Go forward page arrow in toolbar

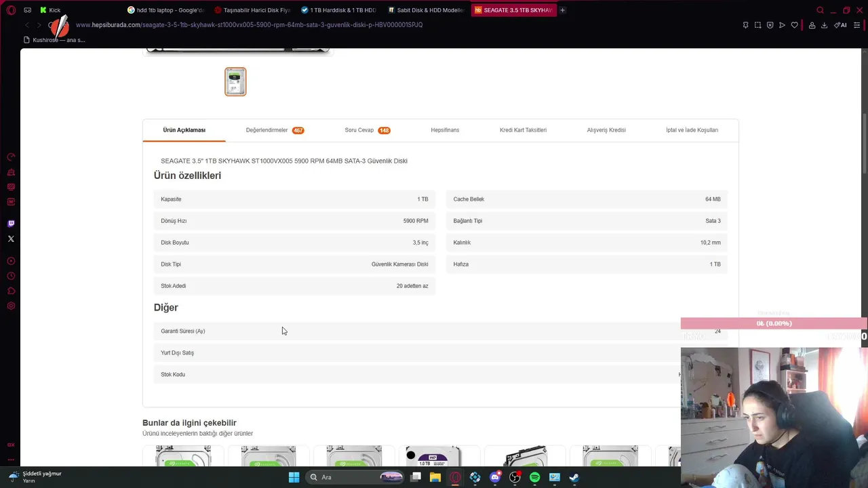(x=39, y=25)
